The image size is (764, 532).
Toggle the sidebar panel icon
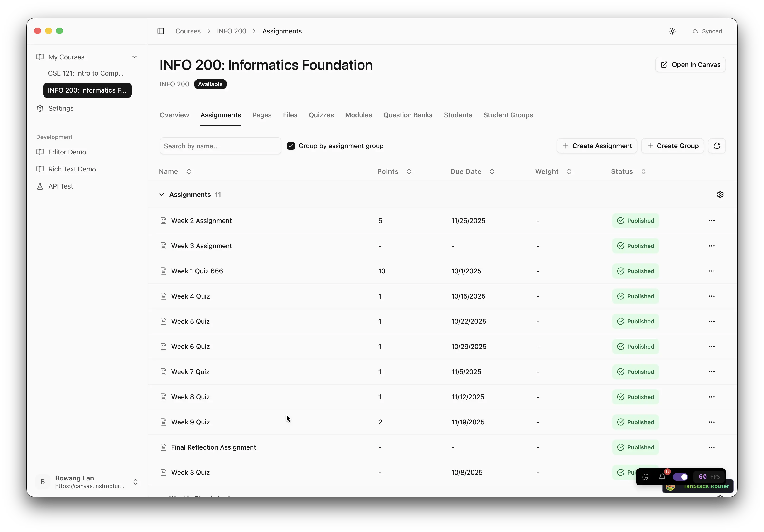tap(161, 31)
